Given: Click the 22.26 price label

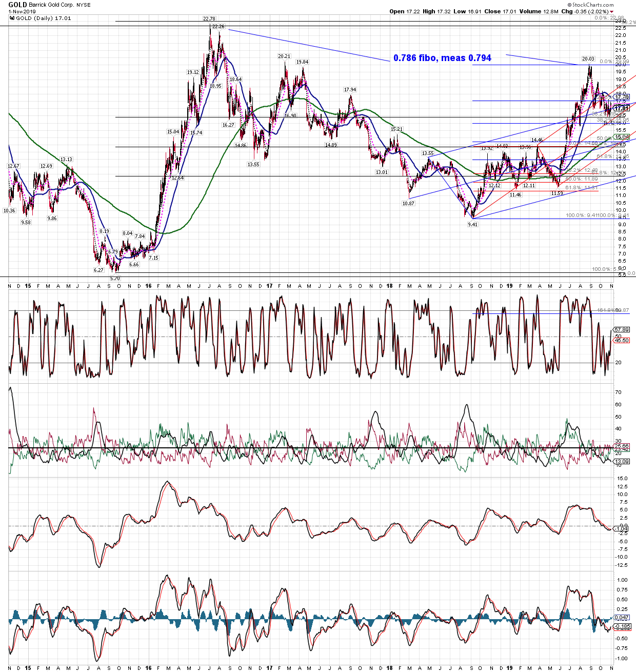Looking at the screenshot, I should pos(218,26).
